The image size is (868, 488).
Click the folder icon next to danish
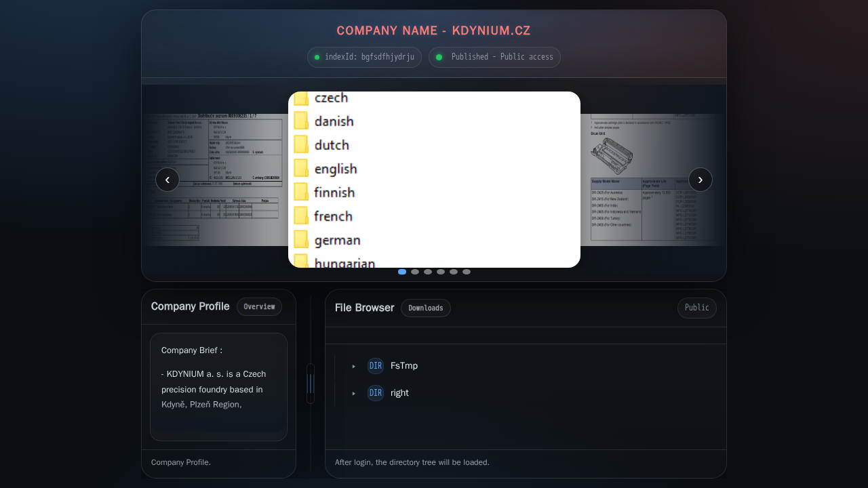[301, 121]
